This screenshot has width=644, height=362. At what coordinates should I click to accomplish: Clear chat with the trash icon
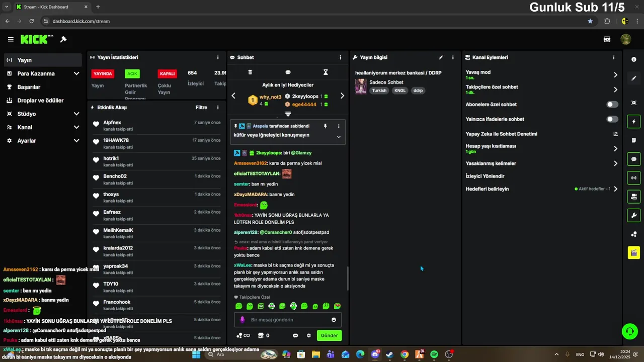tap(250, 72)
